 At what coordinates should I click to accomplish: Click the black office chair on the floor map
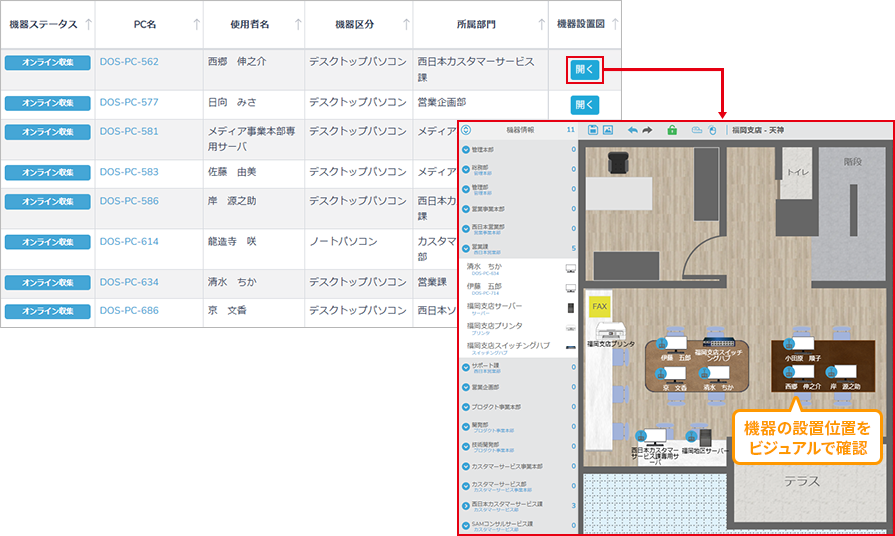618,162
